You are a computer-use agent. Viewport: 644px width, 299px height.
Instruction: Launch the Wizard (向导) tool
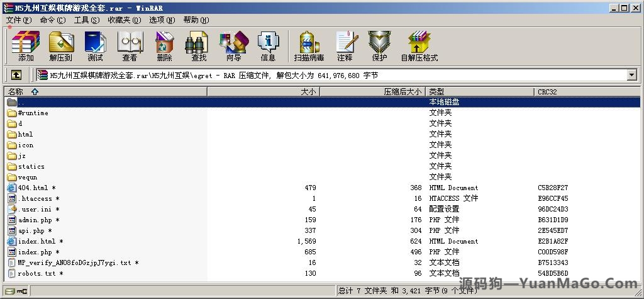[x=234, y=46]
